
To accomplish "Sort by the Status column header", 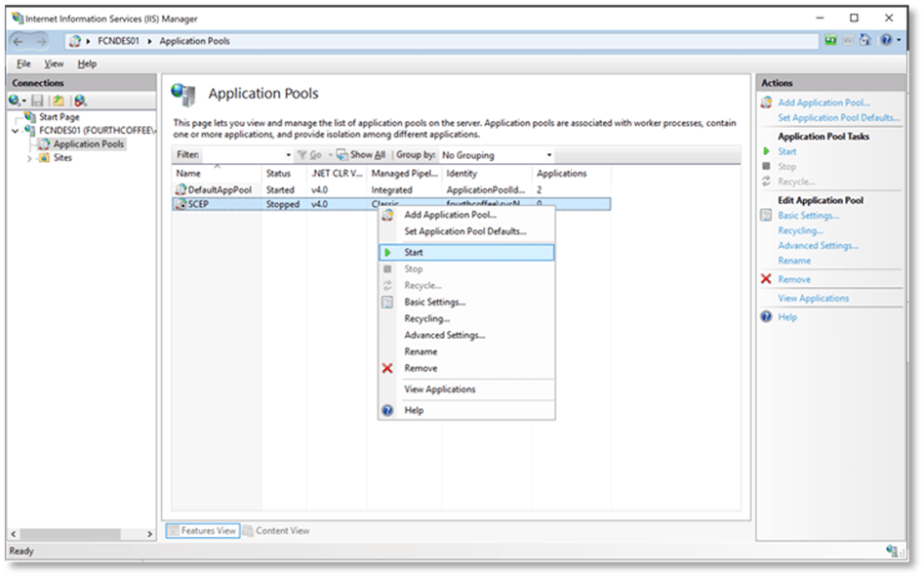I will (278, 174).
